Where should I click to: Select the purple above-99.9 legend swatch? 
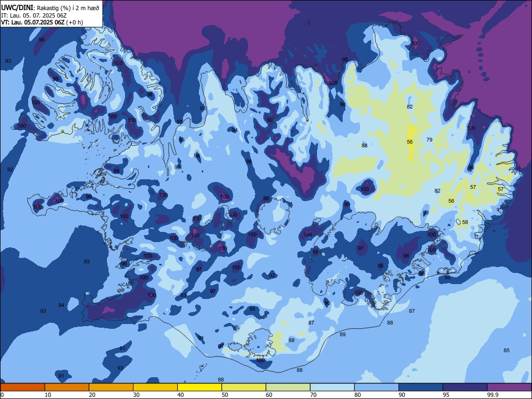(x=510, y=387)
